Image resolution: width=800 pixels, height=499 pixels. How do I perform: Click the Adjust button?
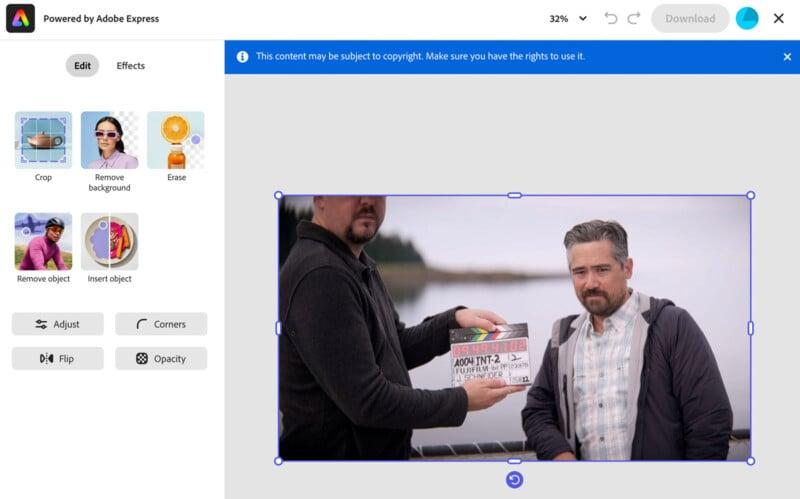58,324
